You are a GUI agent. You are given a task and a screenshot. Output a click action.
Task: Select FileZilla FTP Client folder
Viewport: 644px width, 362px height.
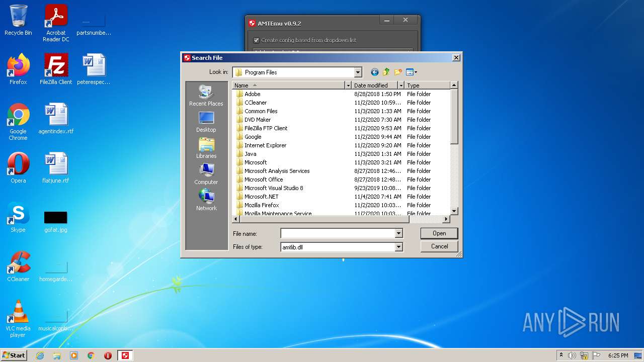[x=262, y=128]
